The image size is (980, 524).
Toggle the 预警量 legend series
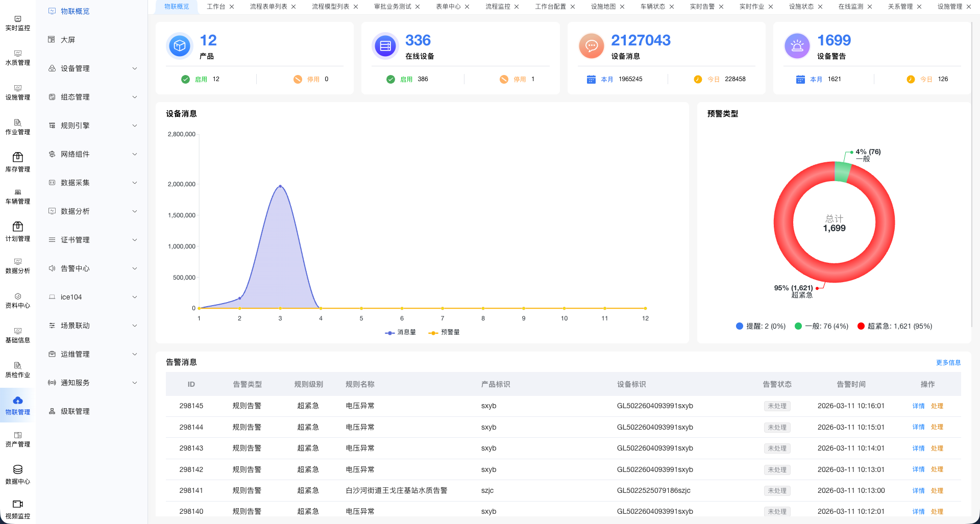point(444,333)
